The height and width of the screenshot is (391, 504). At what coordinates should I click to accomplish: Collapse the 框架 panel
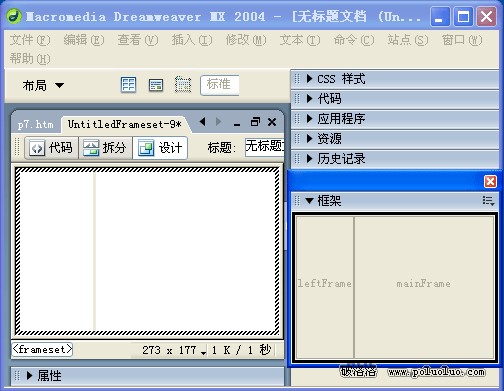(x=395, y=201)
